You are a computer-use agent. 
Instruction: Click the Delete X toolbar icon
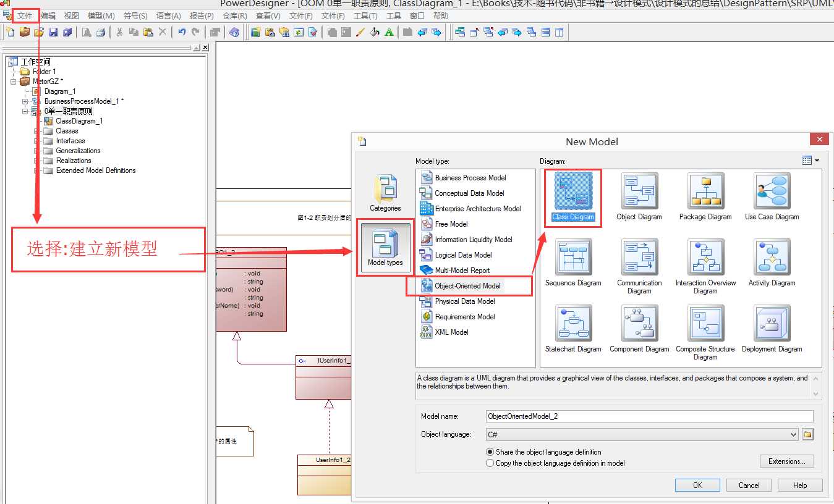[162, 32]
